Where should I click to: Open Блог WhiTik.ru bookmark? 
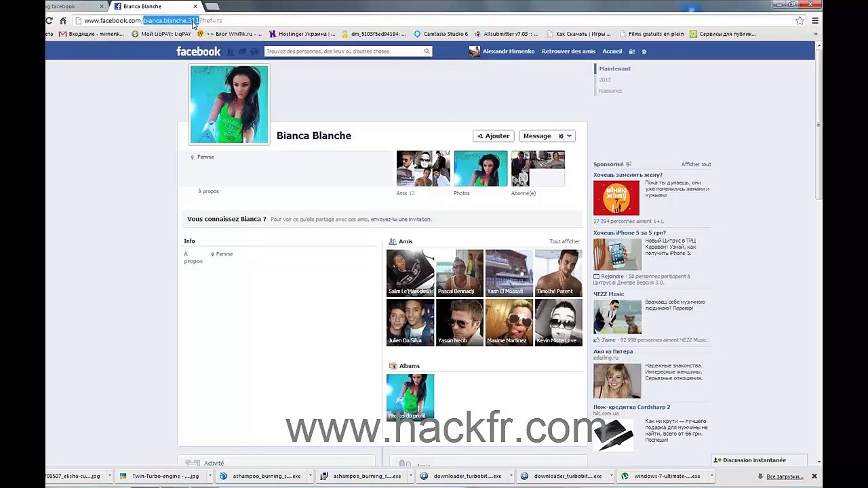229,34
